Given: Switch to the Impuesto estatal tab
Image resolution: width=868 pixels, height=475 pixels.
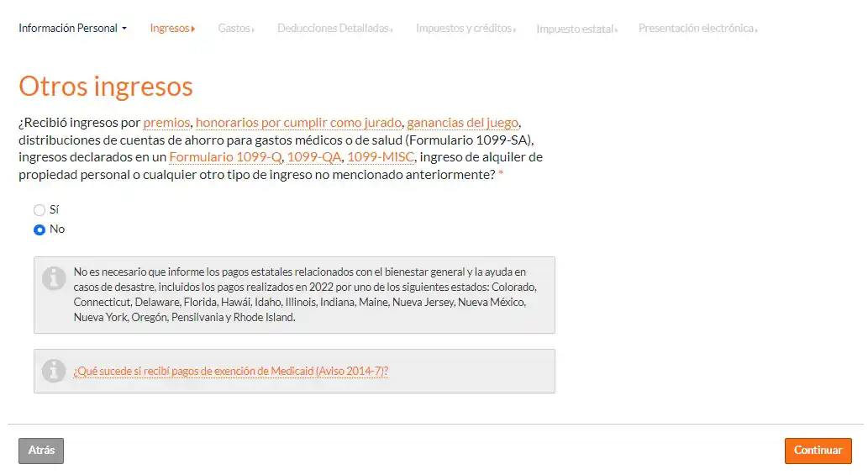Looking at the screenshot, I should (576, 29).
